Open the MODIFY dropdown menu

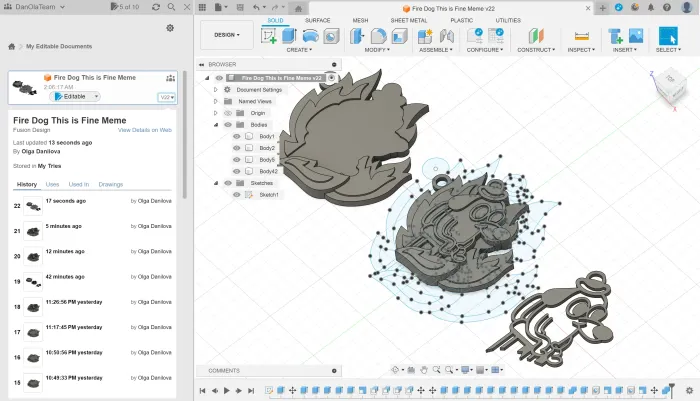tap(377, 50)
